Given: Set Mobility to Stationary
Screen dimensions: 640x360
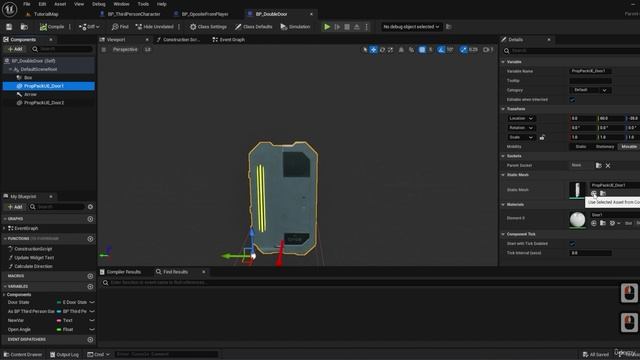Looking at the screenshot, I should (x=604, y=147).
